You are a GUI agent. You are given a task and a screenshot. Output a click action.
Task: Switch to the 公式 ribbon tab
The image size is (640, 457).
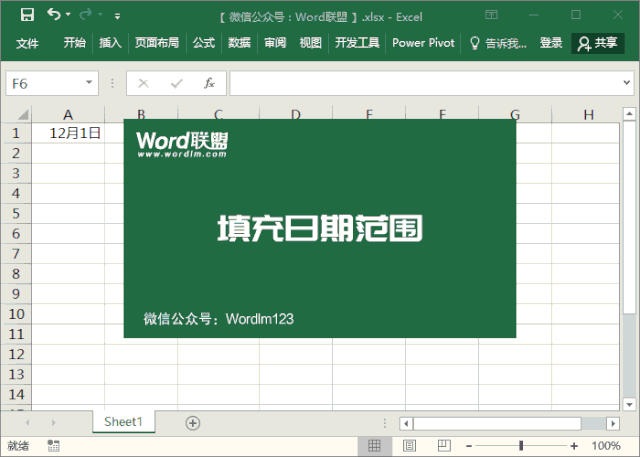[204, 43]
